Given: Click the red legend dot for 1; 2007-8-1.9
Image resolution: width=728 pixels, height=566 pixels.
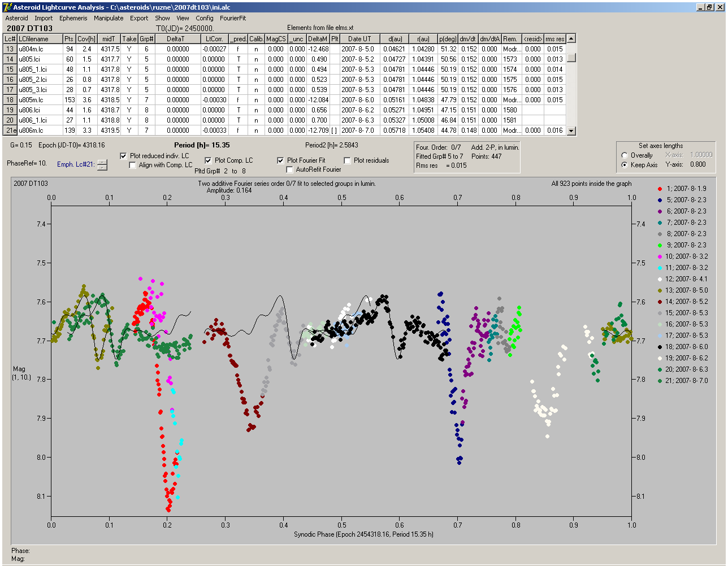Looking at the screenshot, I should [660, 189].
